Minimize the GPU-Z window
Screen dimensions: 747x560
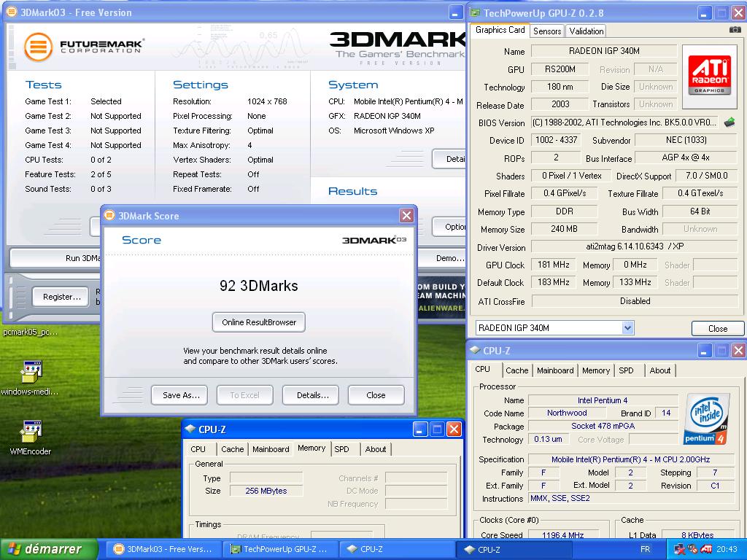pos(705,13)
